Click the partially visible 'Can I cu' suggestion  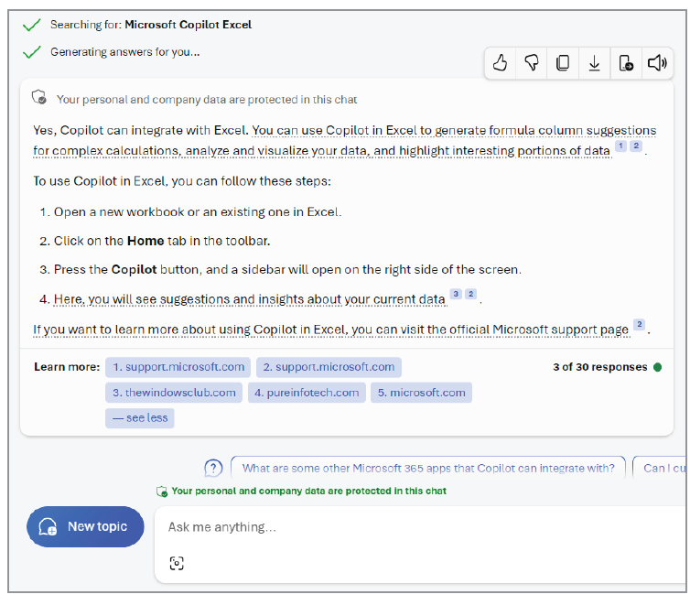[663, 468]
